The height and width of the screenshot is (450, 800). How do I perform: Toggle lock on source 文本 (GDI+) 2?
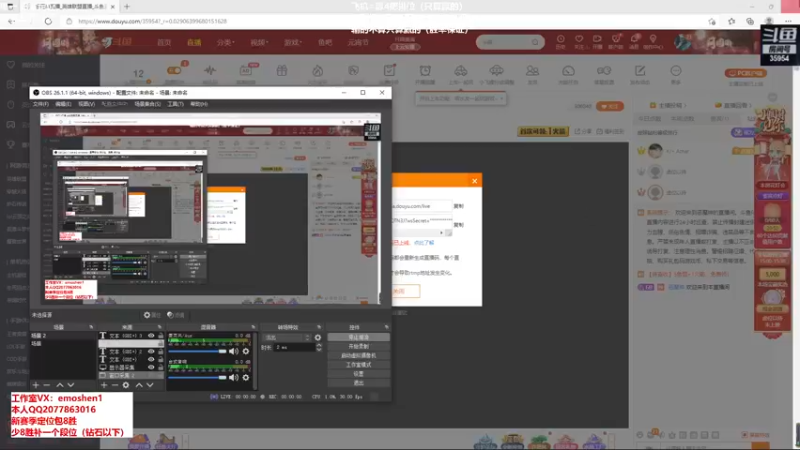pos(161,352)
